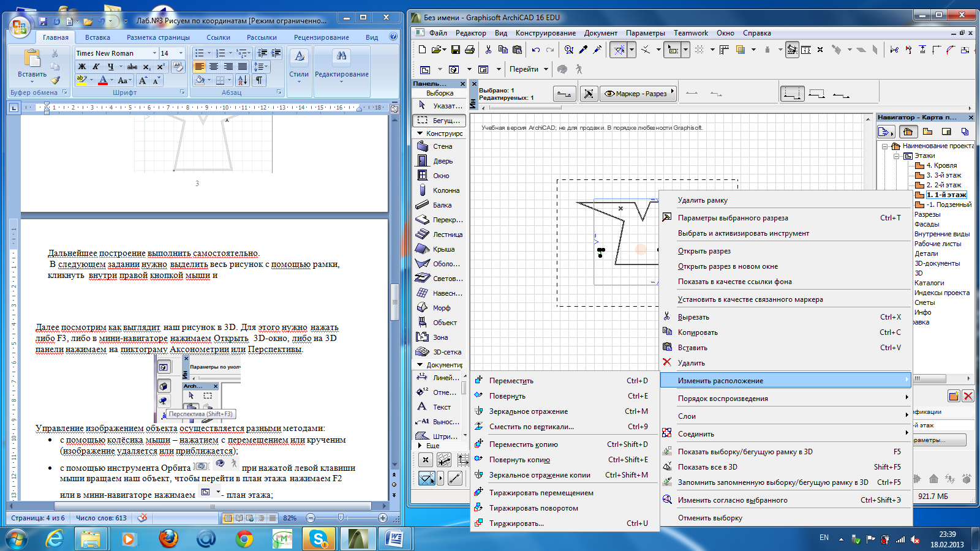Open the Документ menu in ArchiCAD

[x=600, y=33]
